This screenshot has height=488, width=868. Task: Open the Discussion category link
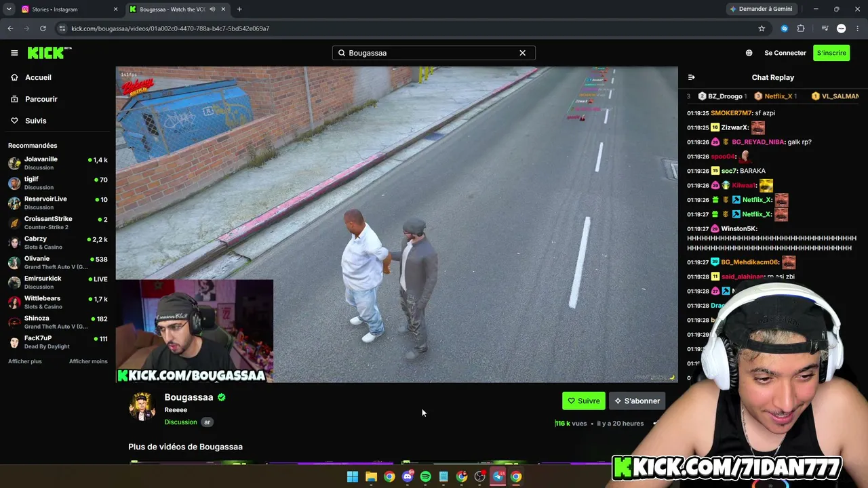point(180,422)
